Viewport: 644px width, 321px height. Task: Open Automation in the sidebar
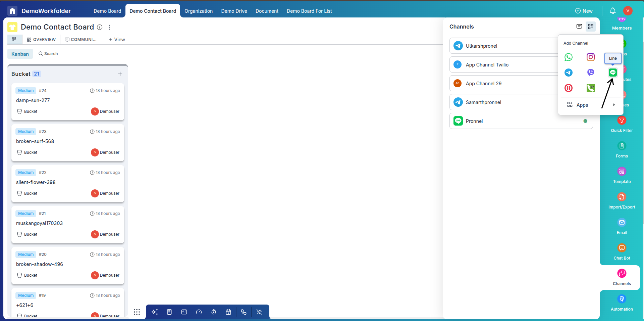(x=622, y=303)
